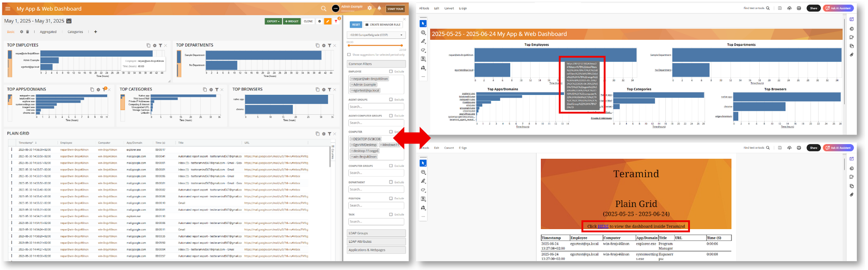Viewport: 868px width, 270px height.
Task: Select the Basic dashboard tab
Action: coord(11,32)
